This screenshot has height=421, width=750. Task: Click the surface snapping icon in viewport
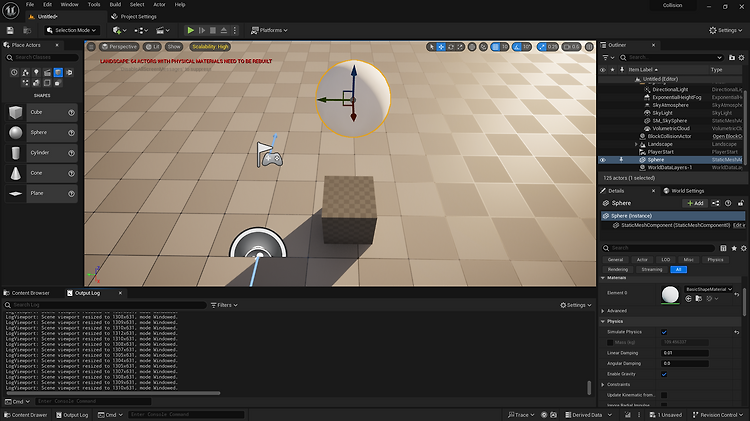coord(484,46)
